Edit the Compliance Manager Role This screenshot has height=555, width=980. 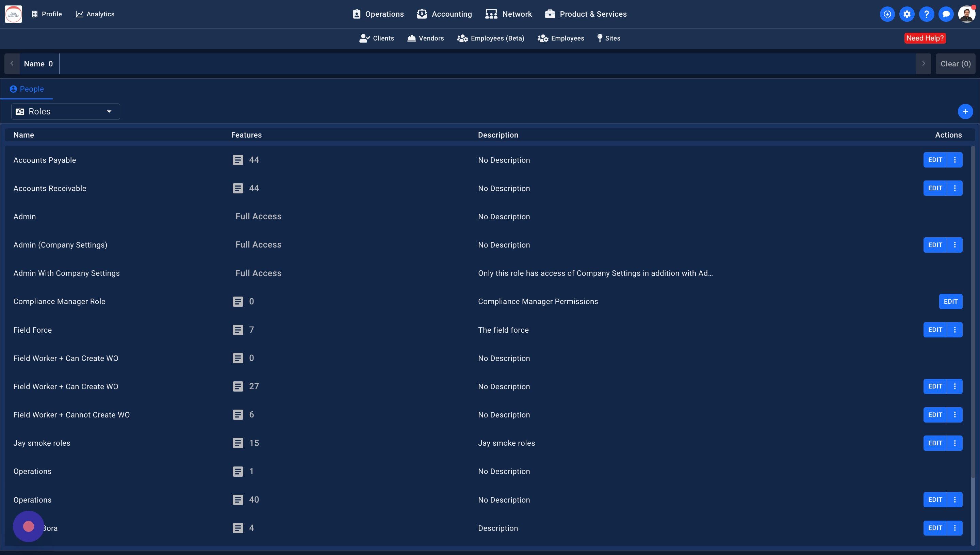click(x=950, y=302)
